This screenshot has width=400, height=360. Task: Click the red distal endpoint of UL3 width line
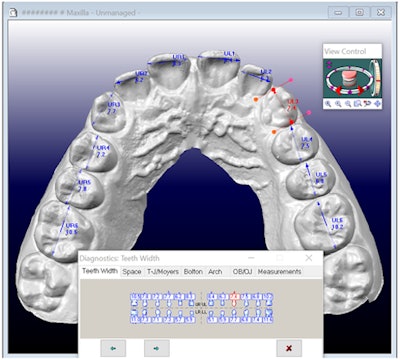(292, 122)
